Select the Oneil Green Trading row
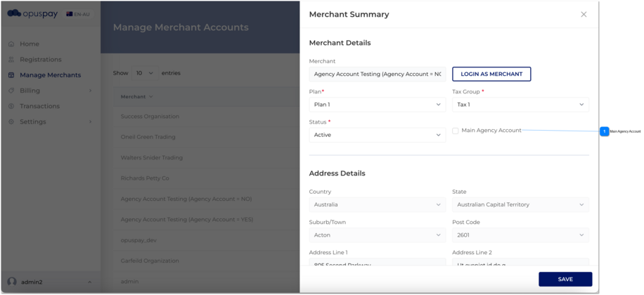 (x=206, y=137)
